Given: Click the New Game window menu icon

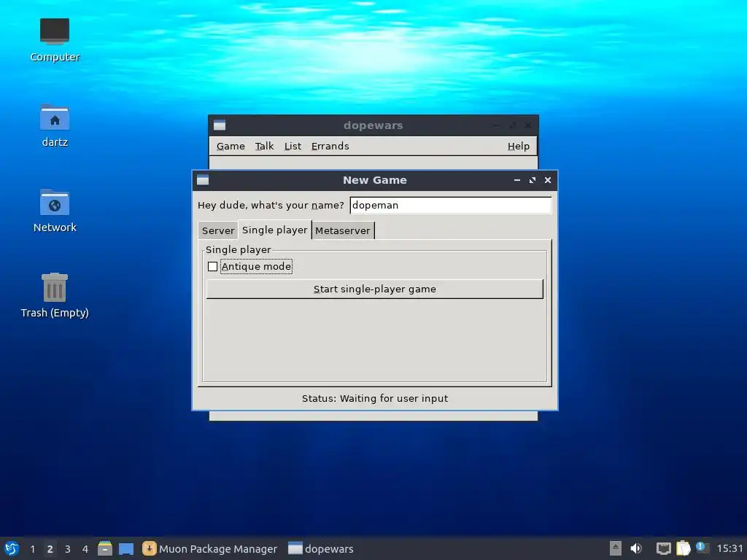Looking at the screenshot, I should [203, 180].
